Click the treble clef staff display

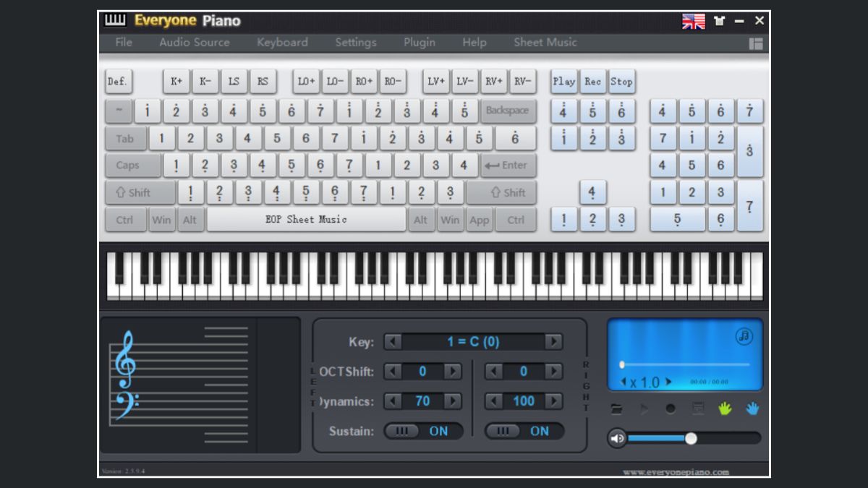(179, 385)
